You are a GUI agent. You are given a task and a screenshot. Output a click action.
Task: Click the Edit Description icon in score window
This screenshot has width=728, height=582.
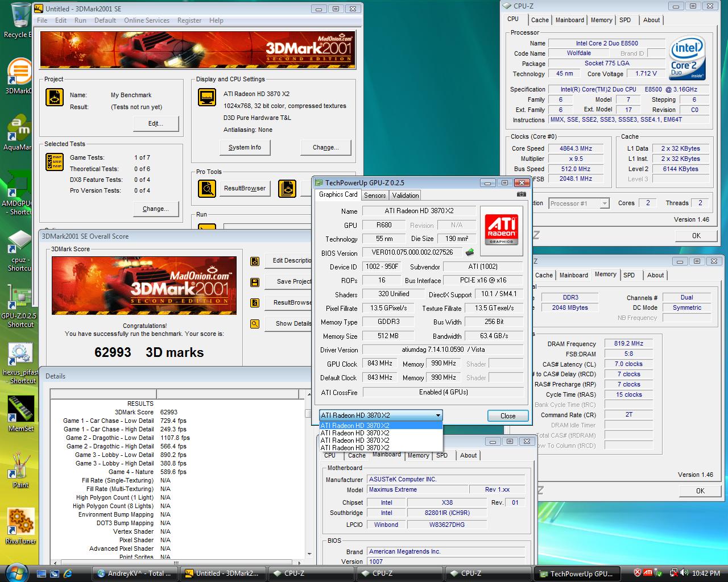[x=255, y=261]
